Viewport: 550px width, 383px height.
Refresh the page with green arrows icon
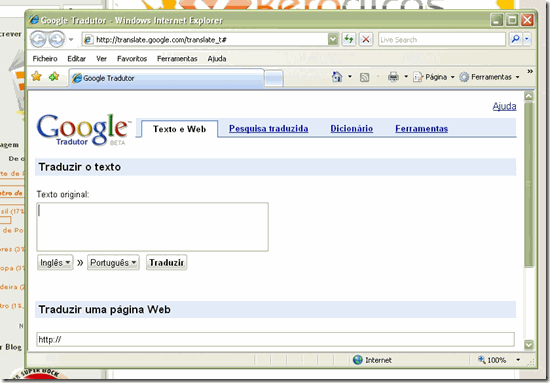349,39
